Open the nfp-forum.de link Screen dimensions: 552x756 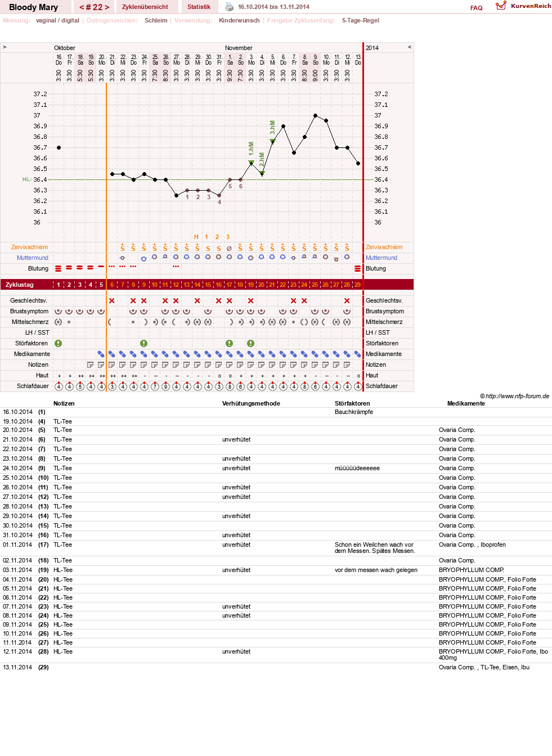[517, 396]
